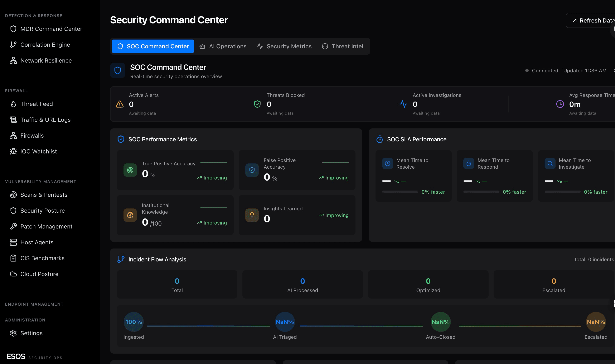Click Mean Time to Respond progress bar
Screen dimensions: 615x364
coord(481,192)
